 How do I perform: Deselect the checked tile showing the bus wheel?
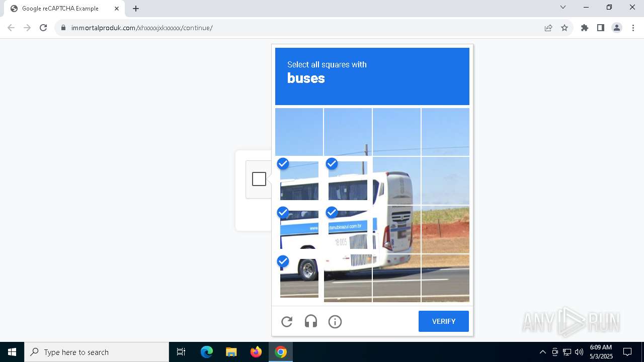point(299,278)
